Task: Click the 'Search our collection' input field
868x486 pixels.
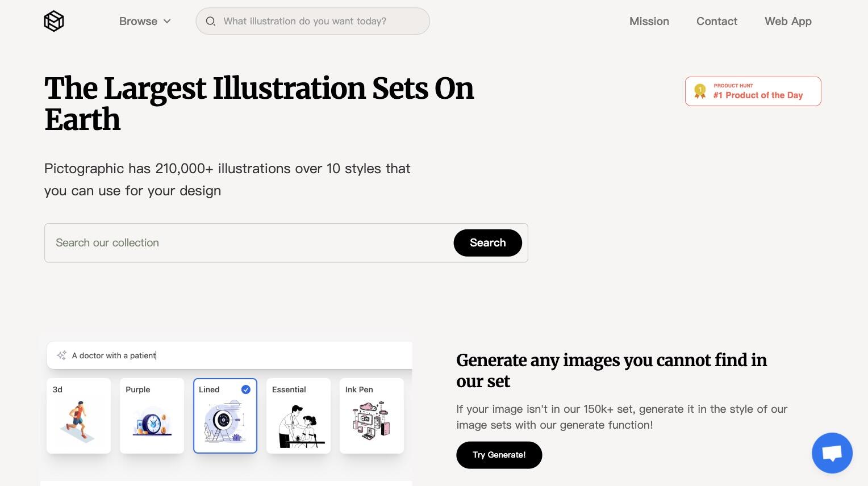Action: coord(249,243)
